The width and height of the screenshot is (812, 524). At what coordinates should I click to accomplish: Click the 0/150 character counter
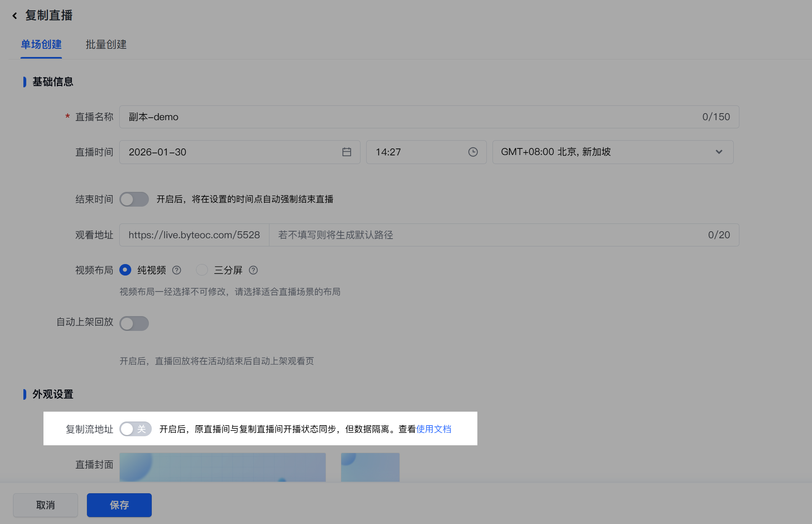click(716, 117)
